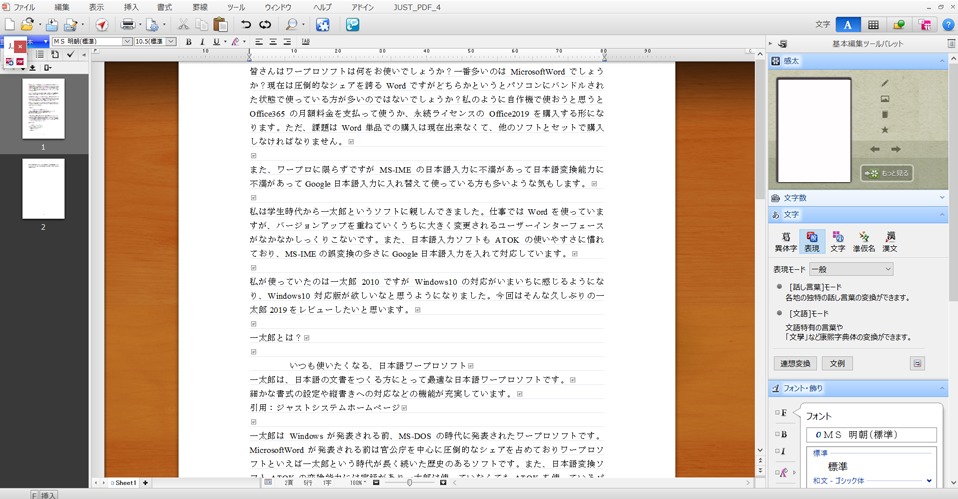Viewport: 958px width, 499px height.
Task: Click the magnifying glass zoom icon
Action: pos(291,24)
